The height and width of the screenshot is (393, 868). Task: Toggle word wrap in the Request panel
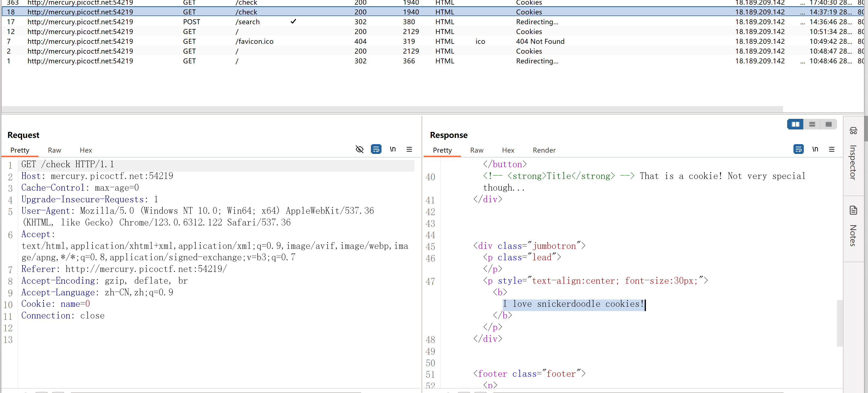click(376, 149)
